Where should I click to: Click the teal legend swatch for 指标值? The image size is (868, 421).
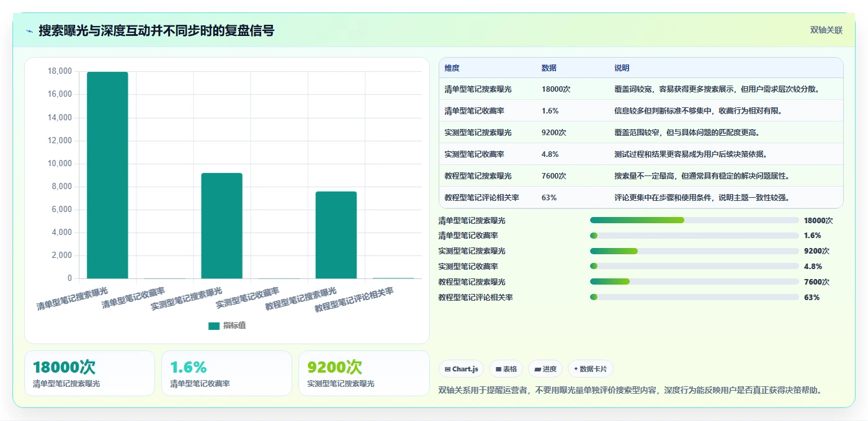click(214, 326)
